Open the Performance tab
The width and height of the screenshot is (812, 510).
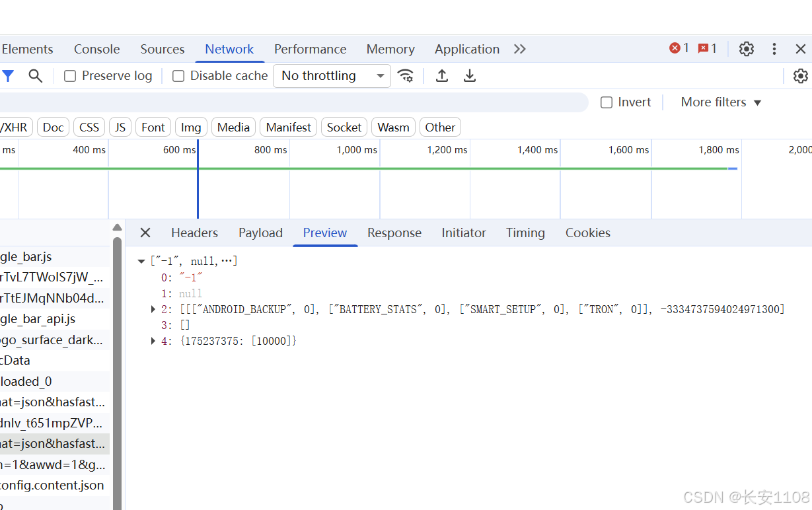311,49
